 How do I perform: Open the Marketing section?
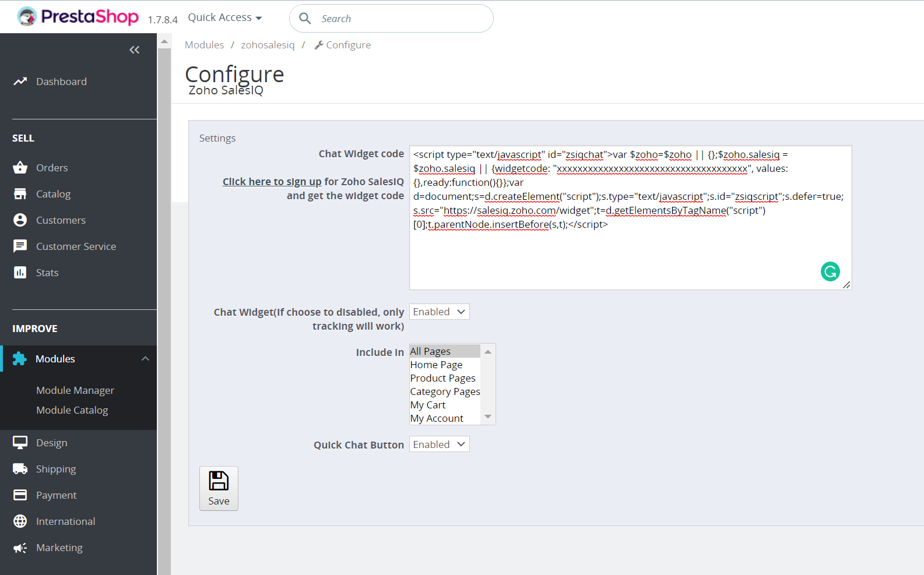[x=59, y=548]
